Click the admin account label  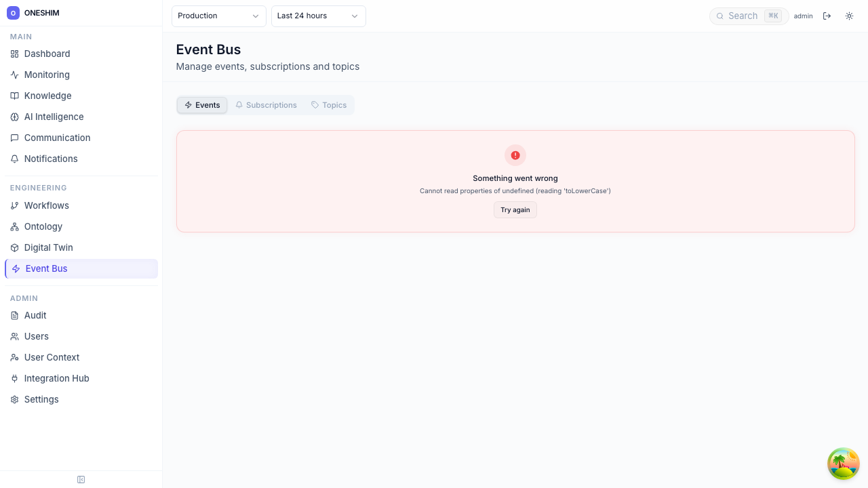803,16
